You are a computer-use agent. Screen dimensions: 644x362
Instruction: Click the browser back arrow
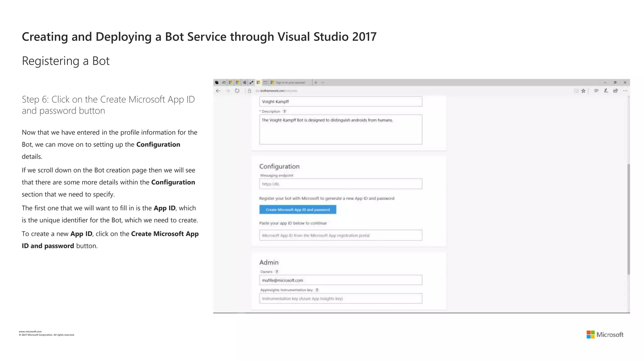[218, 91]
